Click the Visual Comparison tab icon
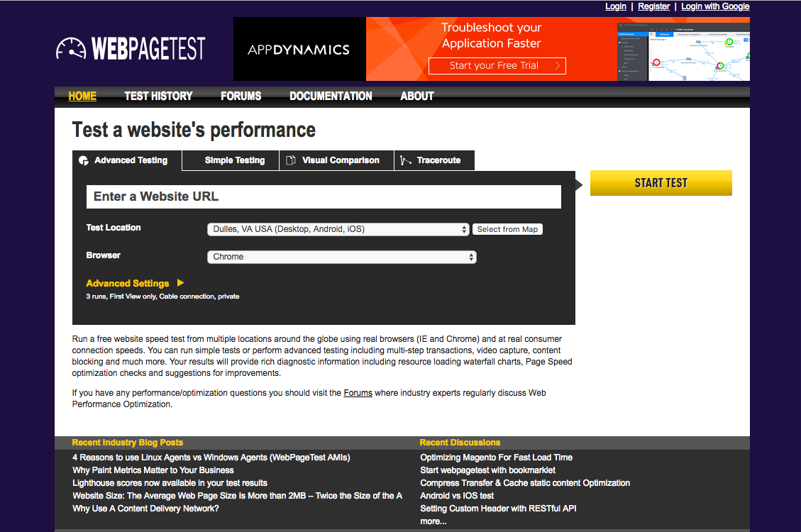The image size is (801, 532). (291, 160)
